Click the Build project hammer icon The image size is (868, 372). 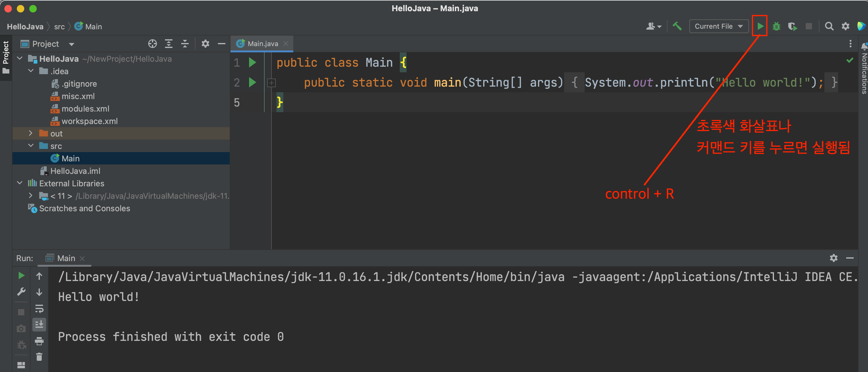(677, 26)
